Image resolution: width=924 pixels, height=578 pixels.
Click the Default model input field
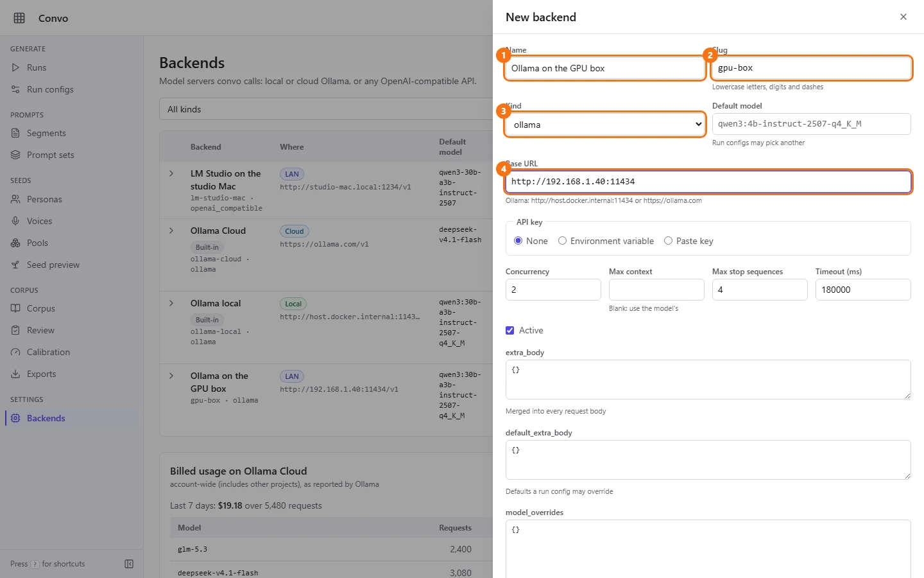812,124
